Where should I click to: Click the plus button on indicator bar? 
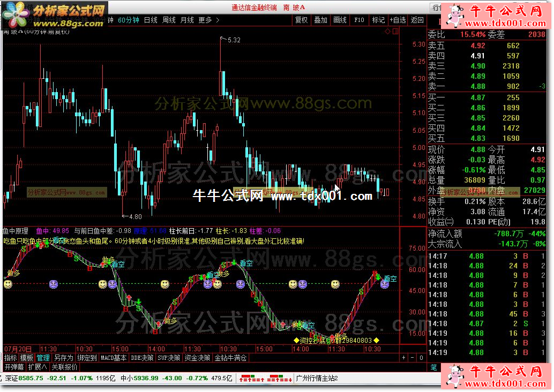point(404,358)
